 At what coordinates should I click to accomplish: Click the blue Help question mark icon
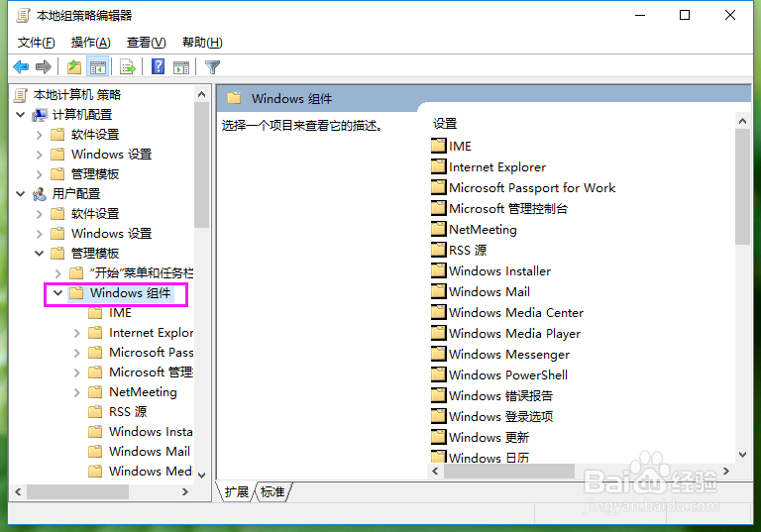tap(159, 66)
